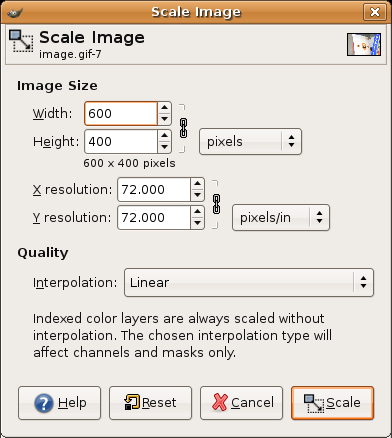This screenshot has width=392, height=438.
Task: Decrease Width using the down arrow
Action: [x=164, y=119]
